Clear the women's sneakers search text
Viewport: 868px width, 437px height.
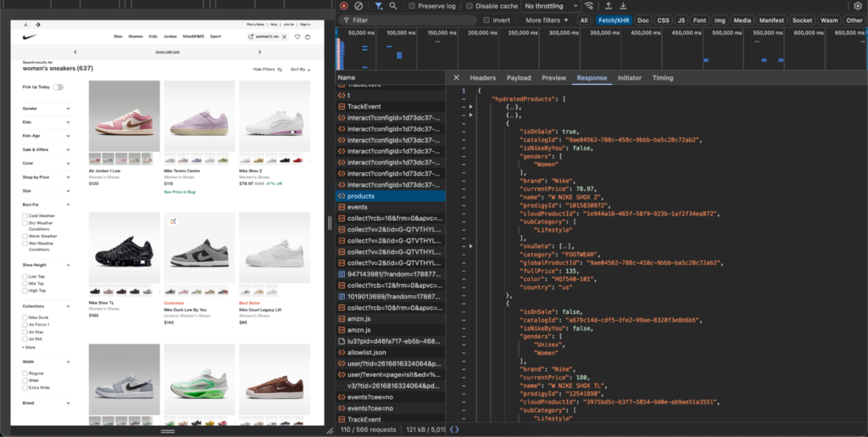[x=284, y=37]
